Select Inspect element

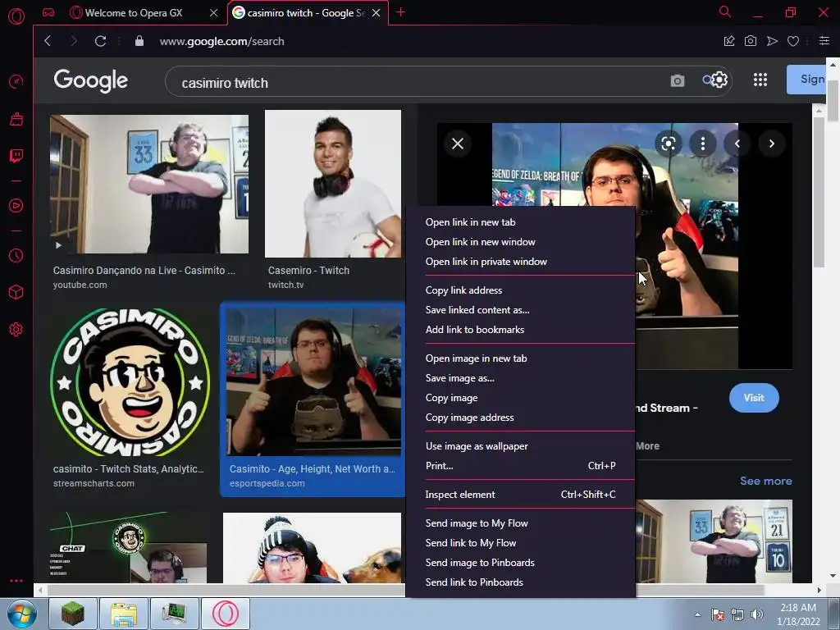(x=520, y=495)
